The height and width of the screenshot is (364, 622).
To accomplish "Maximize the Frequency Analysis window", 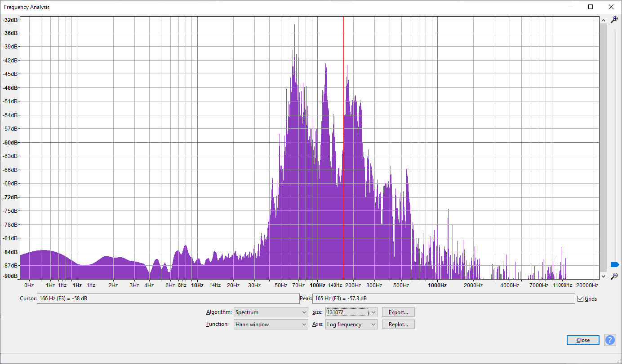I will (x=591, y=7).
